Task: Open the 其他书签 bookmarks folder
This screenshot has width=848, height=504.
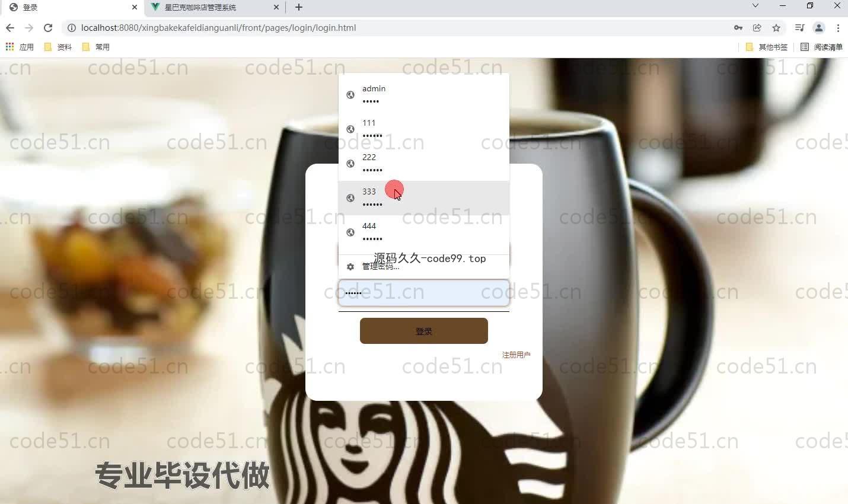Action: coord(767,47)
